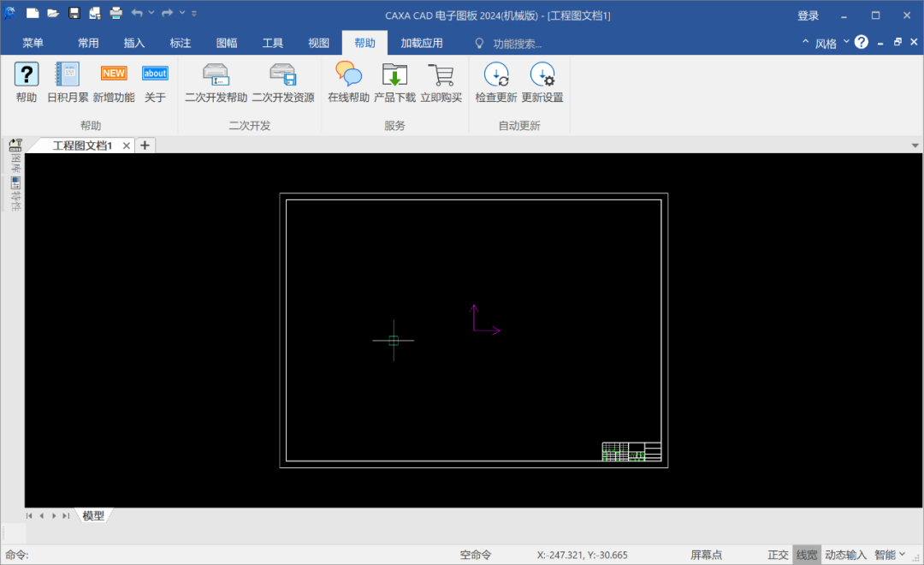Image resolution: width=924 pixels, height=565 pixels.
Task: Click the 屏幕点 status bar entry
Action: (706, 555)
